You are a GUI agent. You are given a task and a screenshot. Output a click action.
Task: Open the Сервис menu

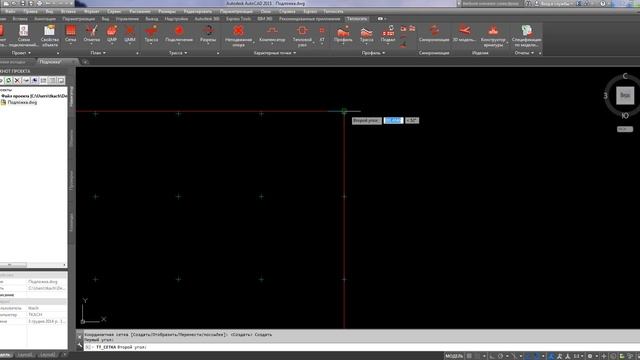pos(114,11)
